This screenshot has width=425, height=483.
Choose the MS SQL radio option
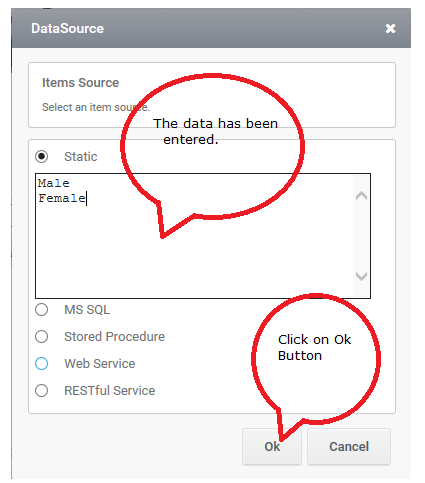coord(42,310)
